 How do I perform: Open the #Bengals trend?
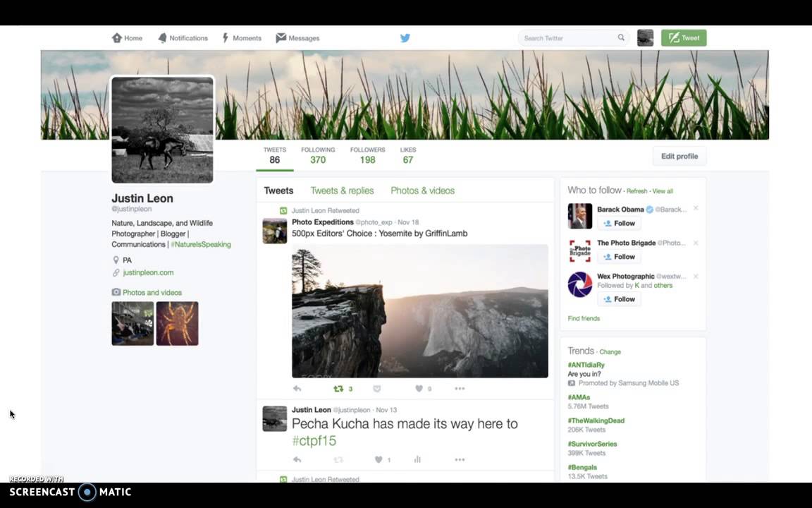582,467
